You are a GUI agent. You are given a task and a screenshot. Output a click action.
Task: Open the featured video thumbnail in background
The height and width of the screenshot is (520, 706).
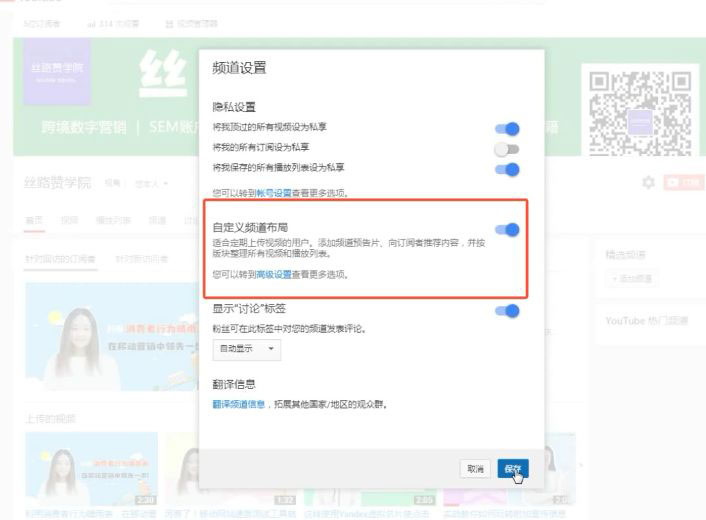(x=112, y=337)
